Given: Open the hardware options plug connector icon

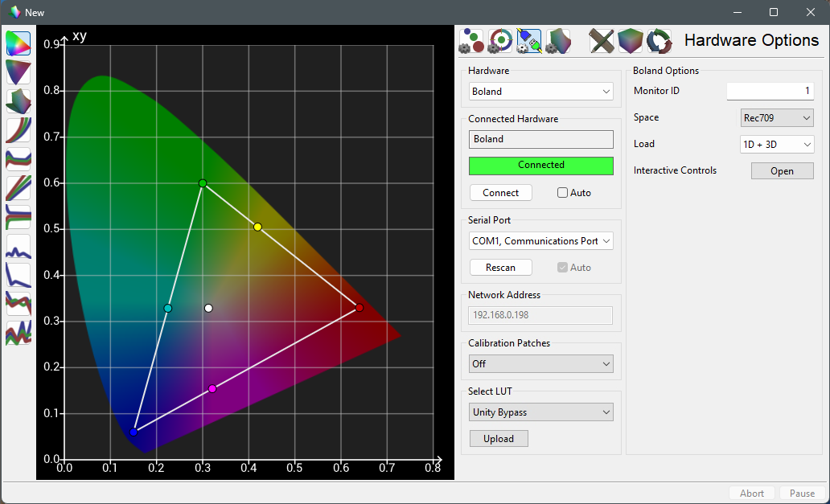Looking at the screenshot, I should click(x=528, y=40).
